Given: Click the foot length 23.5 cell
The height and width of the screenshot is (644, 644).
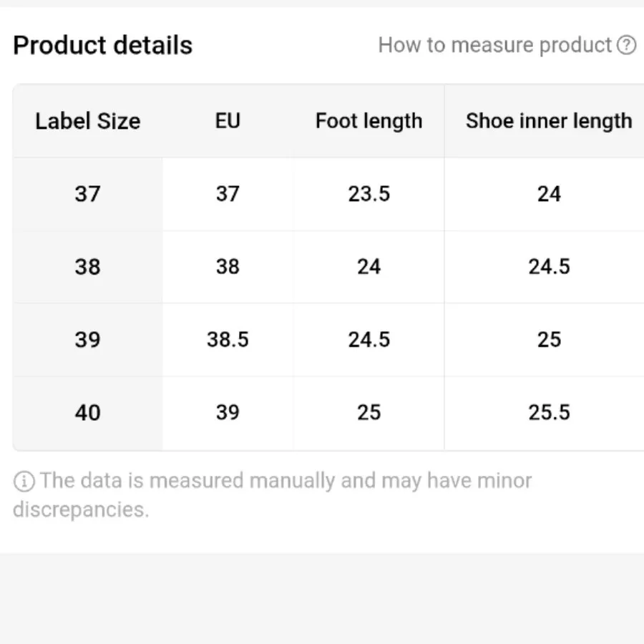Looking at the screenshot, I should tap(369, 194).
